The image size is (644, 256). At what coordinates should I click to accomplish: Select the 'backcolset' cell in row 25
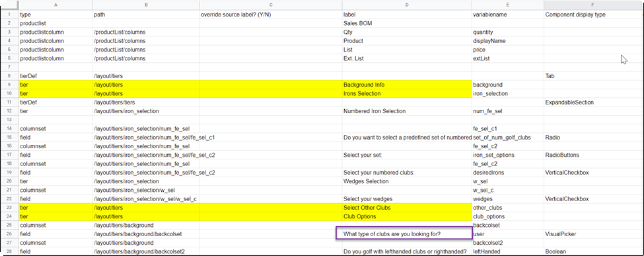(508, 225)
